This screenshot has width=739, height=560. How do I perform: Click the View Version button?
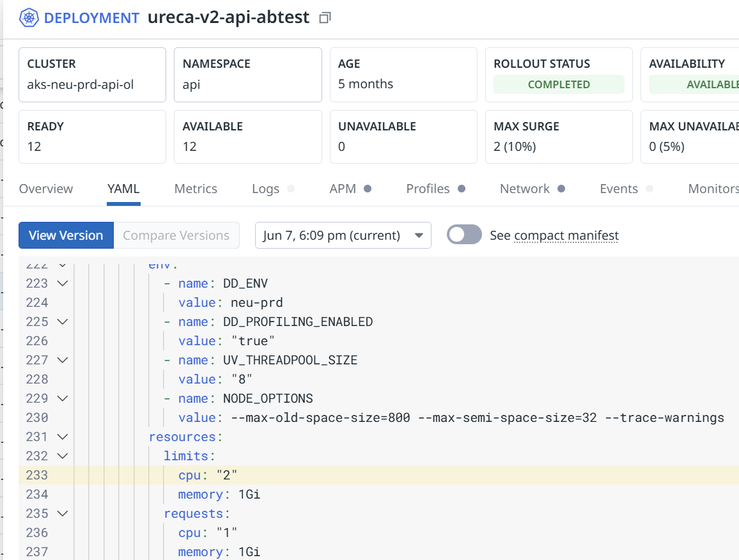(66, 235)
